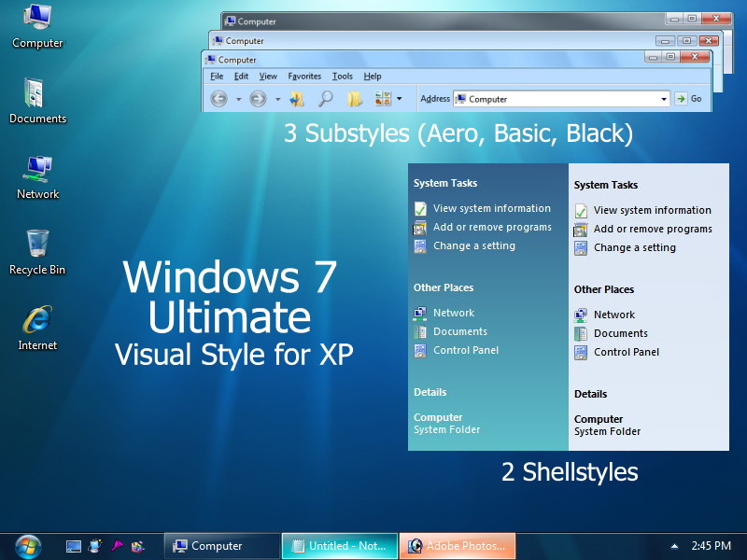Open the Views dropdown arrow
This screenshot has height=560, width=747.
(x=400, y=99)
